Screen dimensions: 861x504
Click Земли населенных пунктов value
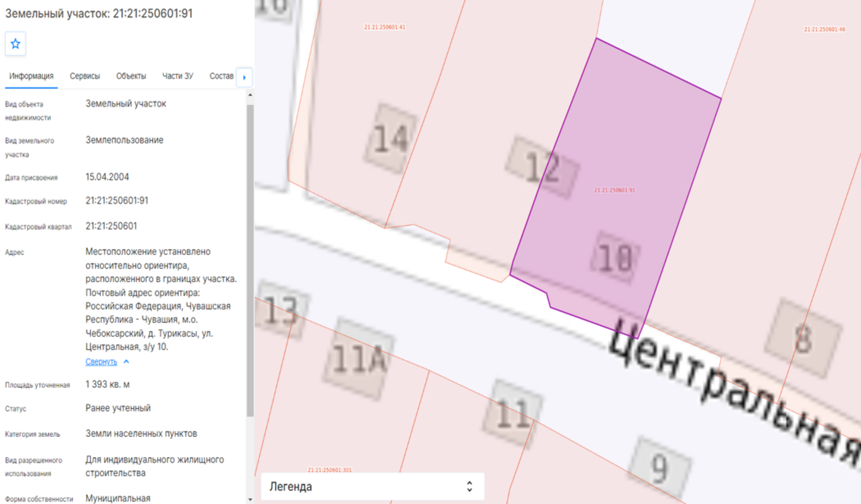click(x=141, y=434)
